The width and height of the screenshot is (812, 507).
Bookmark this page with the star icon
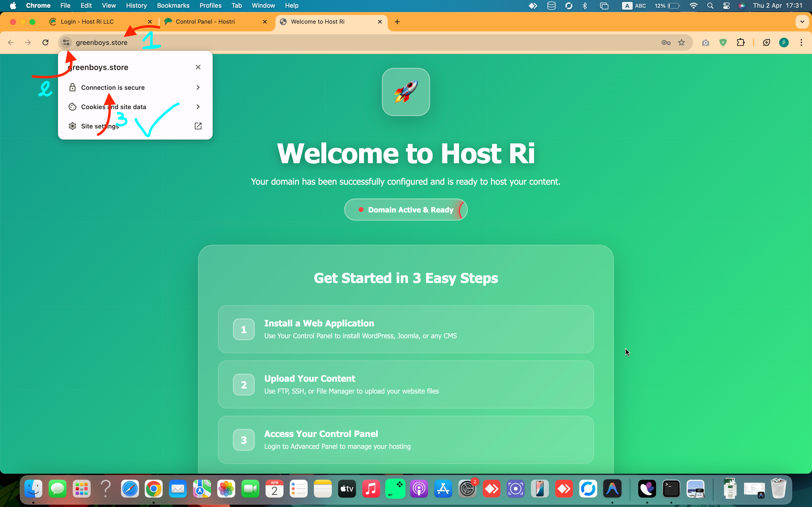click(x=681, y=42)
